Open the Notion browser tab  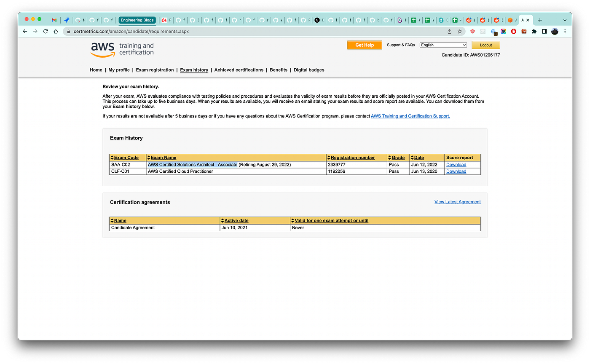(317, 20)
